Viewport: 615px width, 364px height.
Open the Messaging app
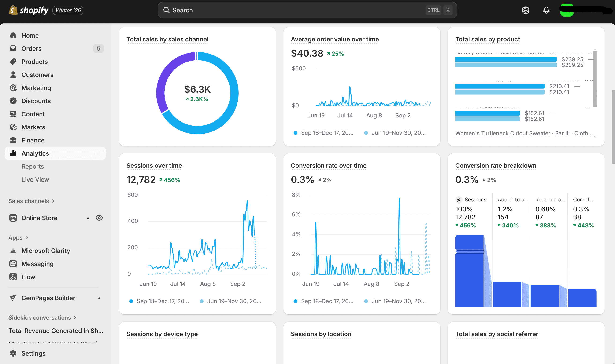pos(37,264)
